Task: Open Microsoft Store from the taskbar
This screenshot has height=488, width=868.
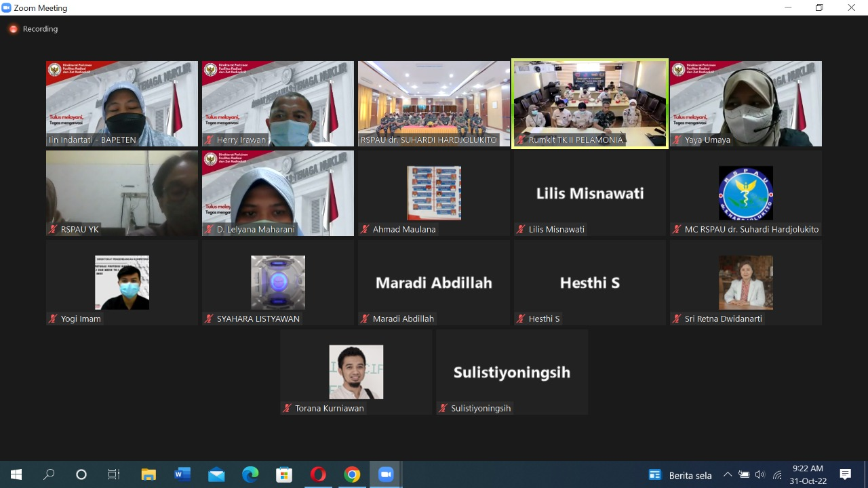Action: point(284,474)
